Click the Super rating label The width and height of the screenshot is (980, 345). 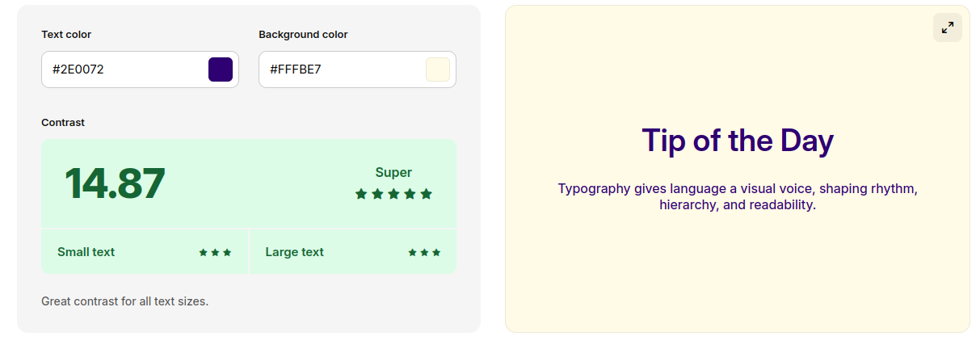pyautogui.click(x=393, y=172)
